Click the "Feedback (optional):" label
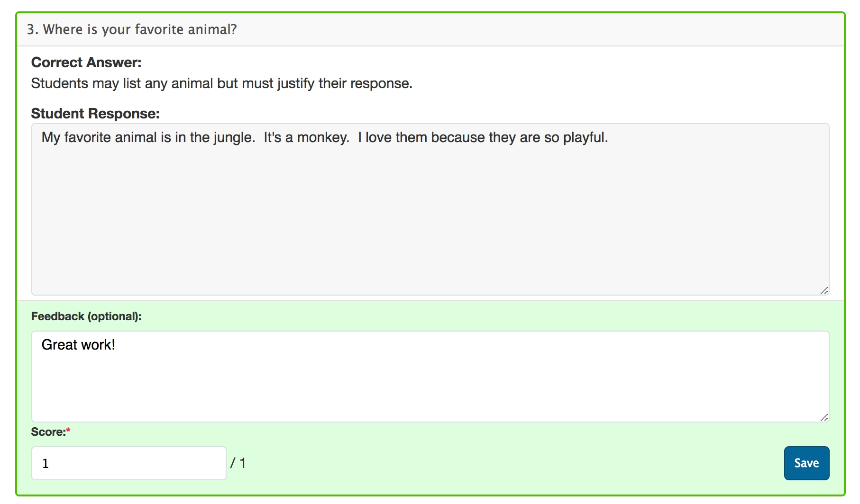860x504 pixels. click(86, 316)
